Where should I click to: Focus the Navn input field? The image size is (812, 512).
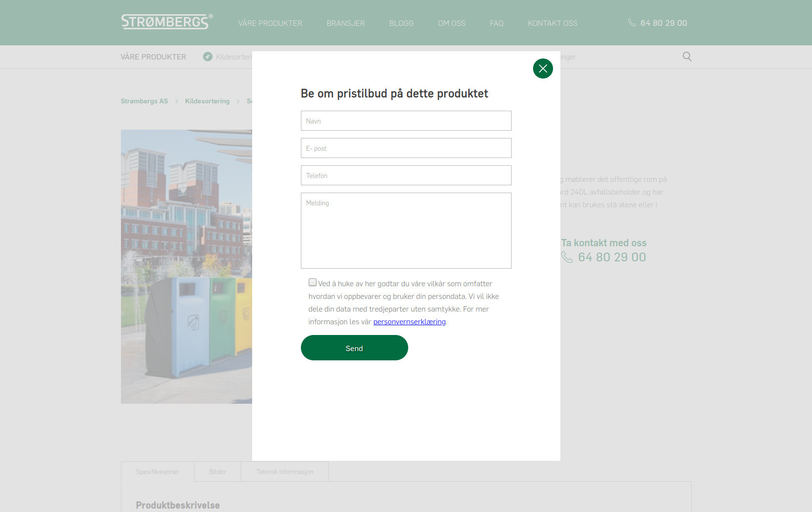click(406, 120)
